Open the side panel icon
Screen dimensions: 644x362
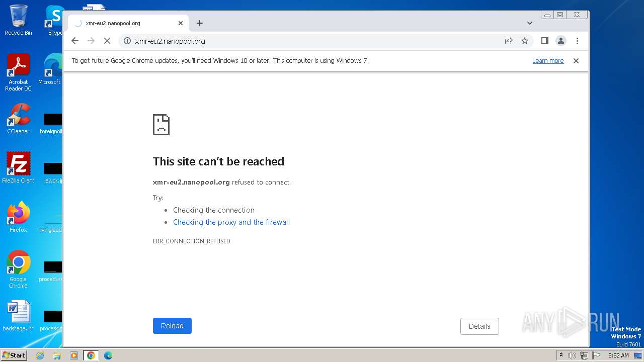coord(544,41)
